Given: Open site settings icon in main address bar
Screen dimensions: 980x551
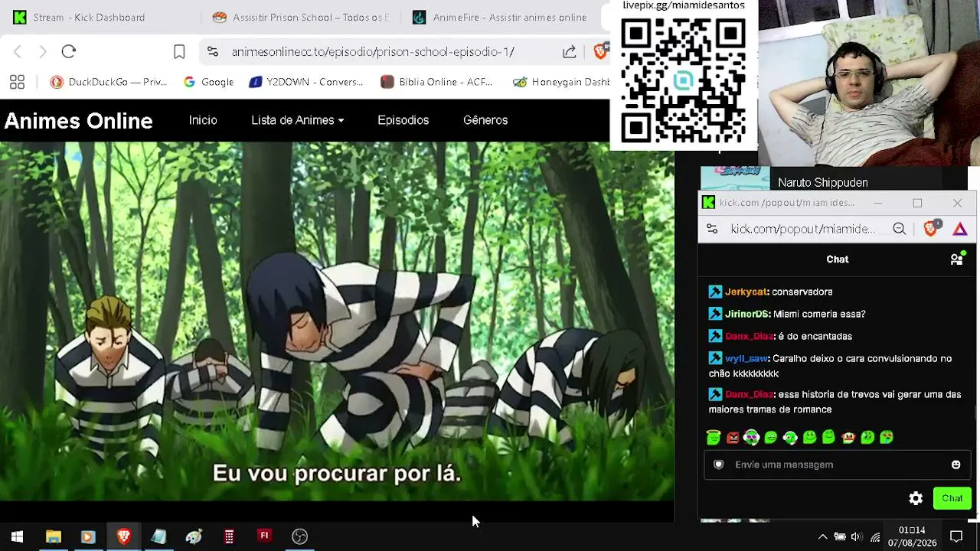Looking at the screenshot, I should 213,51.
